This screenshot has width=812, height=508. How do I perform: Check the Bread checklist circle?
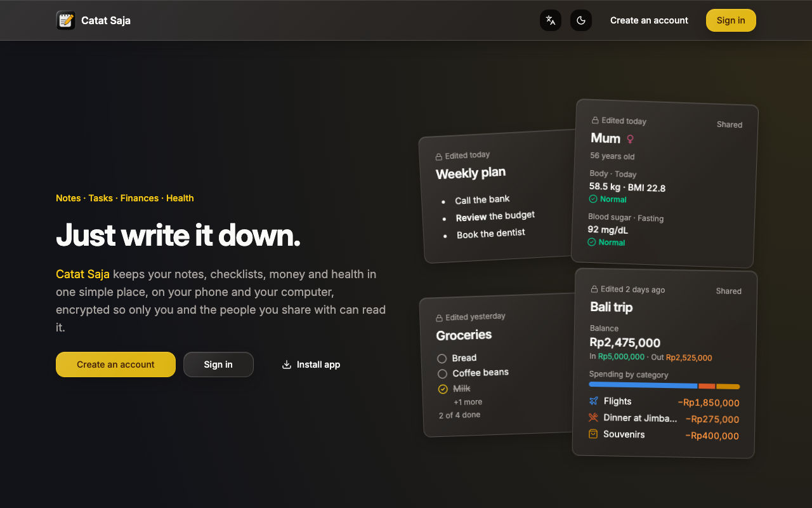(442, 359)
